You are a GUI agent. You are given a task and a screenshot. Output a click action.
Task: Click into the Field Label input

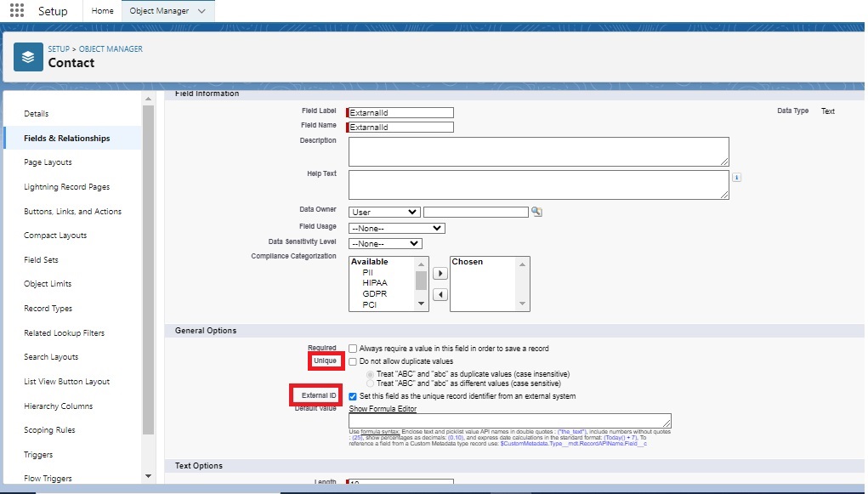coord(400,113)
